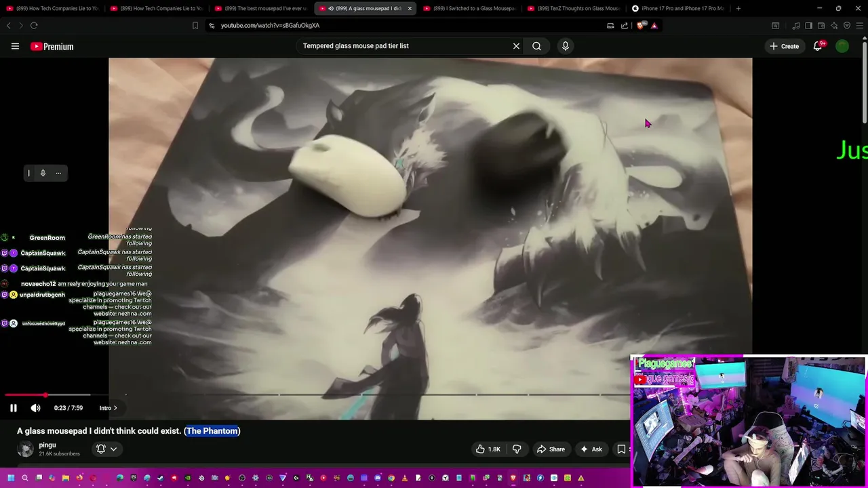Open the account avatar menu
Viewport: 868px width, 488px height.
[x=842, y=46]
